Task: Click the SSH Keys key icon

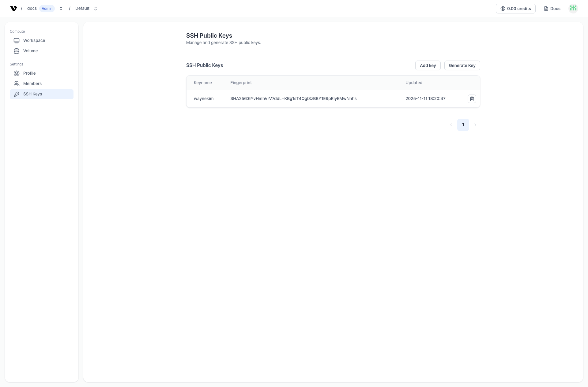Action: pos(17,94)
